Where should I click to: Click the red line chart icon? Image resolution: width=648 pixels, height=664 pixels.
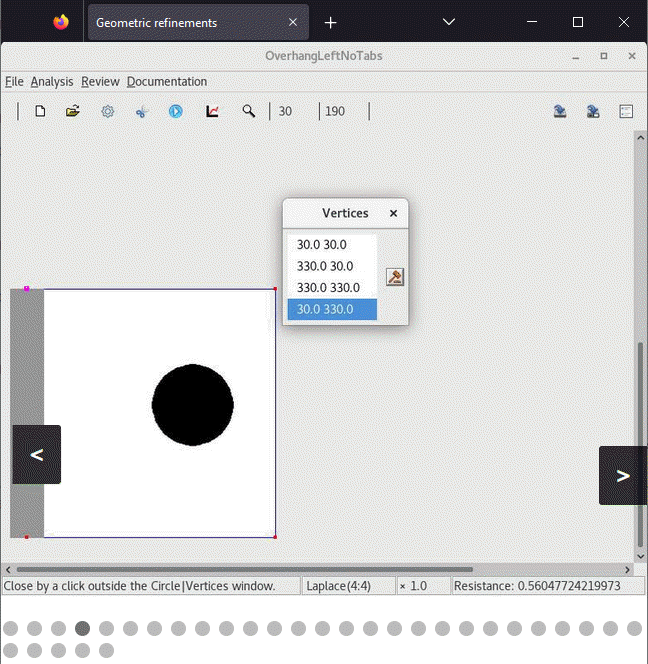212,111
